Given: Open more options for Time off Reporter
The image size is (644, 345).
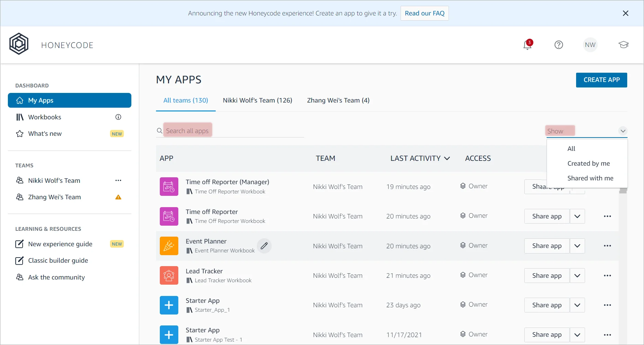Looking at the screenshot, I should coord(607,216).
